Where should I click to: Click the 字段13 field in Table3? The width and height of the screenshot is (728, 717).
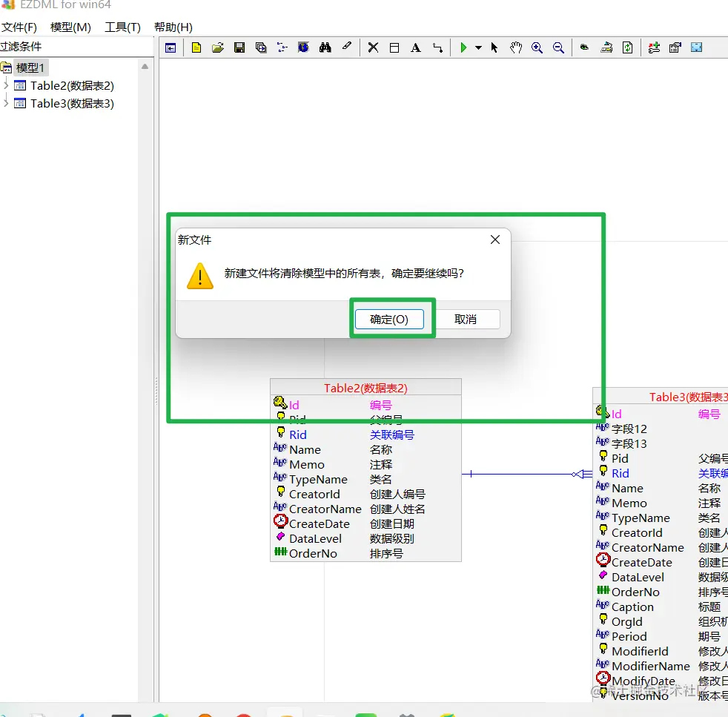pos(629,444)
